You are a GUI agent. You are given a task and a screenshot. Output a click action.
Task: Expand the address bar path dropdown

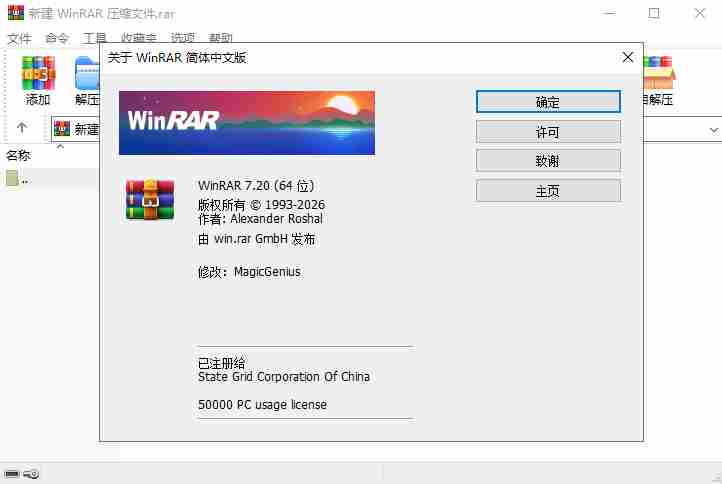click(x=714, y=129)
